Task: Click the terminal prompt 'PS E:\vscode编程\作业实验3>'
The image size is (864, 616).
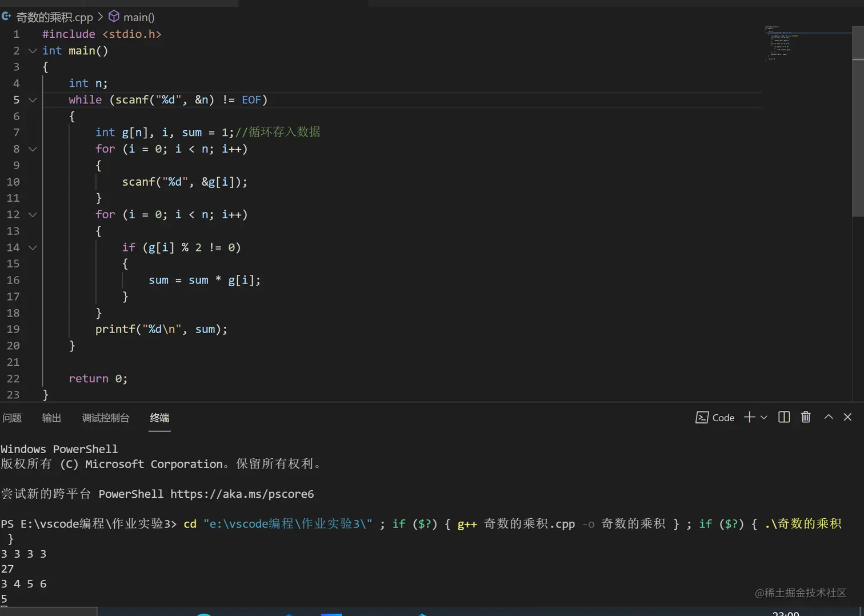Action: (x=89, y=523)
